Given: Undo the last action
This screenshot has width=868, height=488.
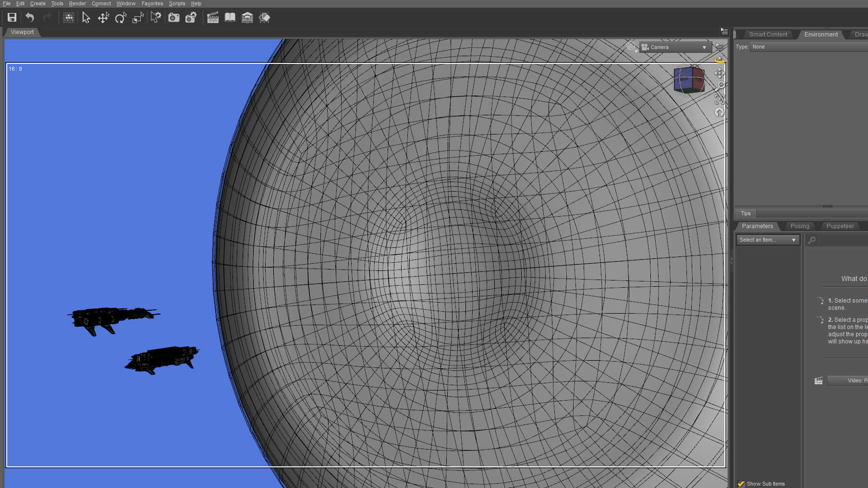Looking at the screenshot, I should (x=30, y=18).
